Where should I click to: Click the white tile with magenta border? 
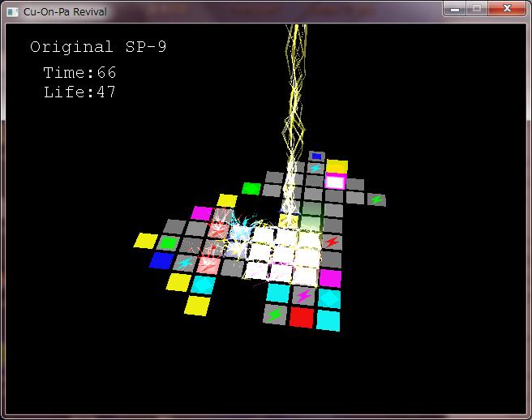tap(335, 182)
